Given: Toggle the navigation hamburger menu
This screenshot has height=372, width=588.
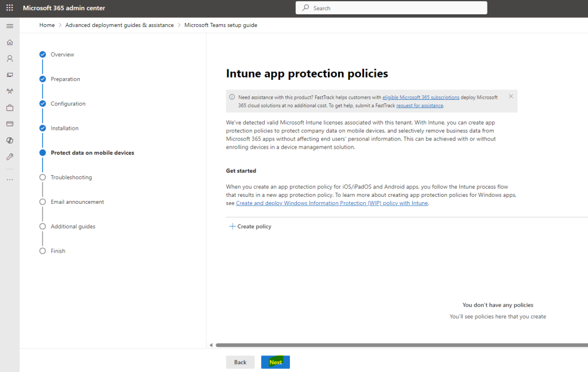Looking at the screenshot, I should [x=10, y=26].
